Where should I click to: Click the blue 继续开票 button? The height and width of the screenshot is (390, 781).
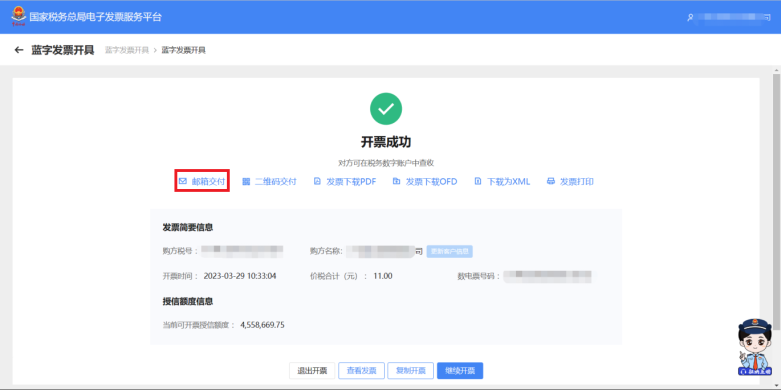pos(460,371)
